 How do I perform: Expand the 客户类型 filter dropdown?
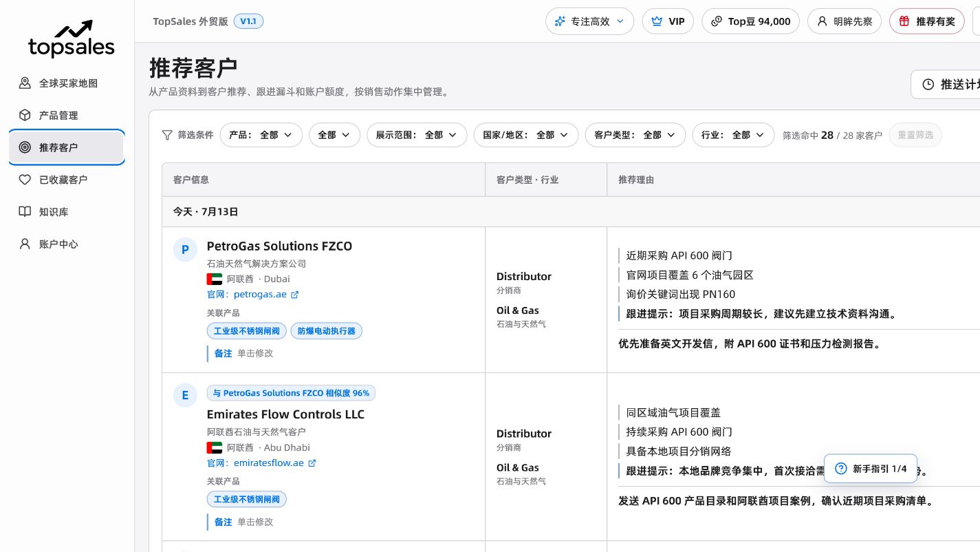[x=635, y=135]
